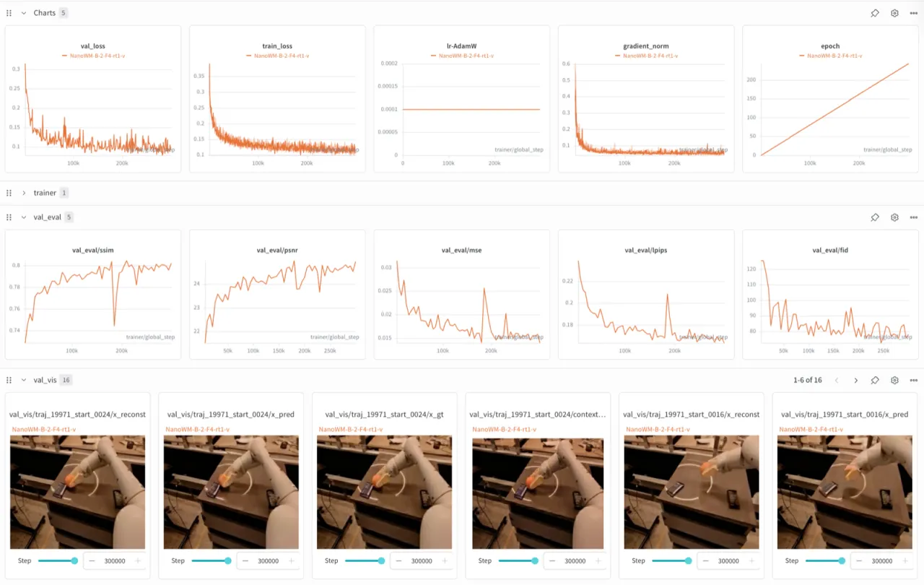Decrement step on start_0024/x_pred panel

pos(245,561)
